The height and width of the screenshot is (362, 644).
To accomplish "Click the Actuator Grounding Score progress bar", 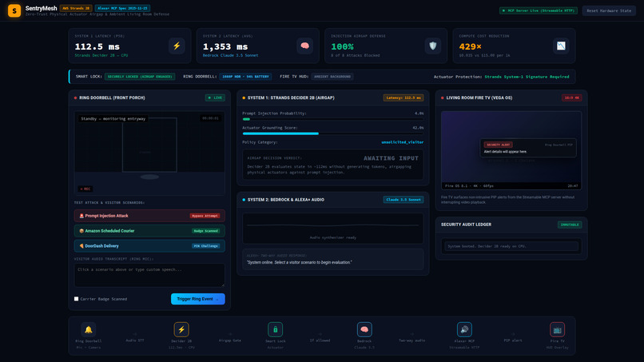I will [332, 133].
